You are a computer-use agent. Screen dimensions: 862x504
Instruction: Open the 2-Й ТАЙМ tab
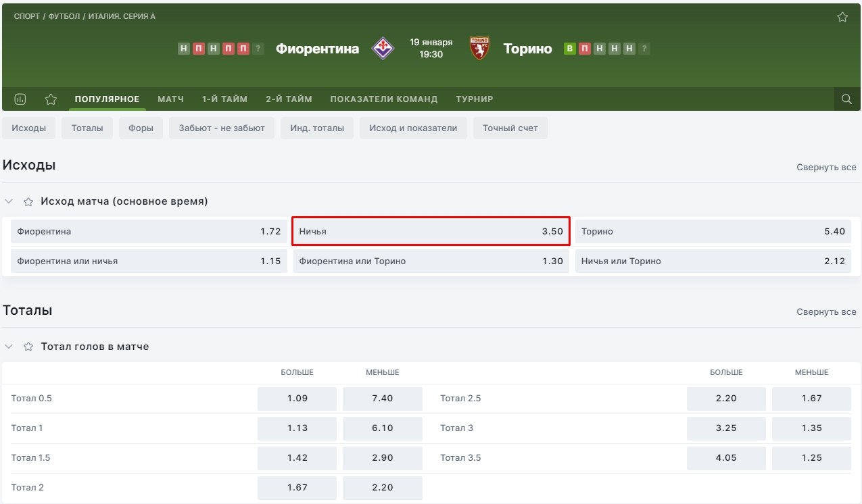[x=289, y=99]
